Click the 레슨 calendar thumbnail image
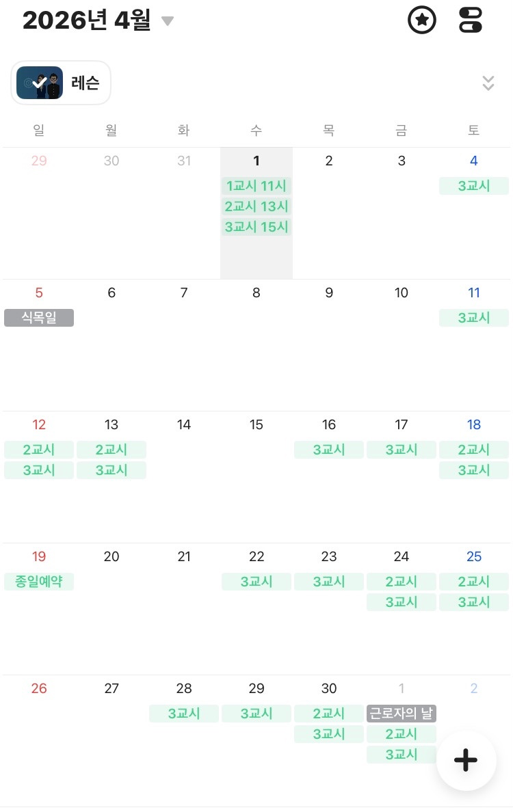This screenshot has height=812, width=513. click(40, 83)
